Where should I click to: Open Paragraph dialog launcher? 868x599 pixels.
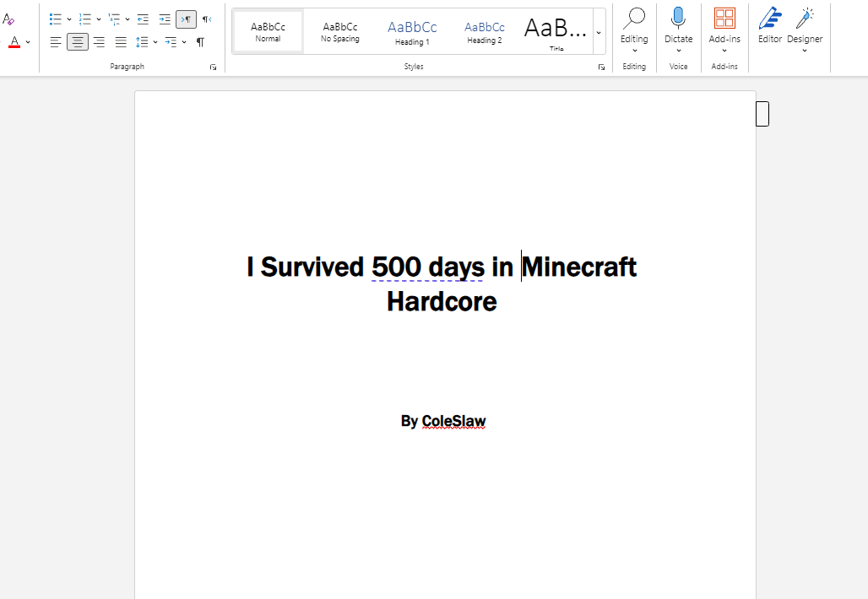coord(213,67)
